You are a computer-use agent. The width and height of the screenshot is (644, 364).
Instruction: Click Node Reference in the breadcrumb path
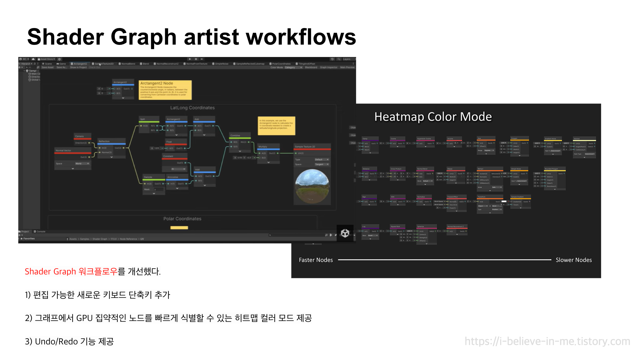[x=128, y=239]
